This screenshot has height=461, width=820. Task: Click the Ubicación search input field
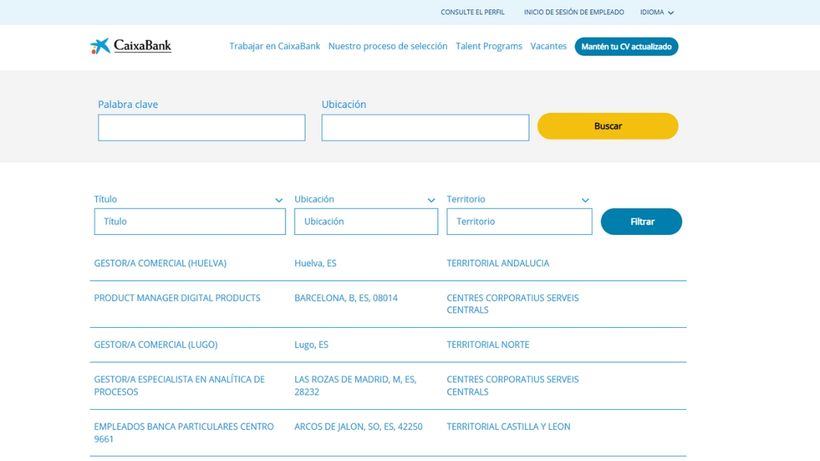click(425, 128)
